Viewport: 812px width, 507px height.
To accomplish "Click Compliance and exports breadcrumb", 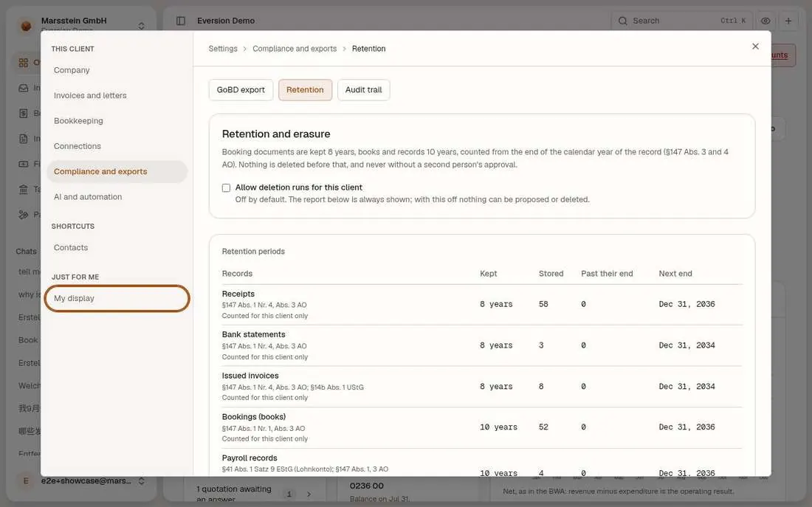I will point(294,49).
